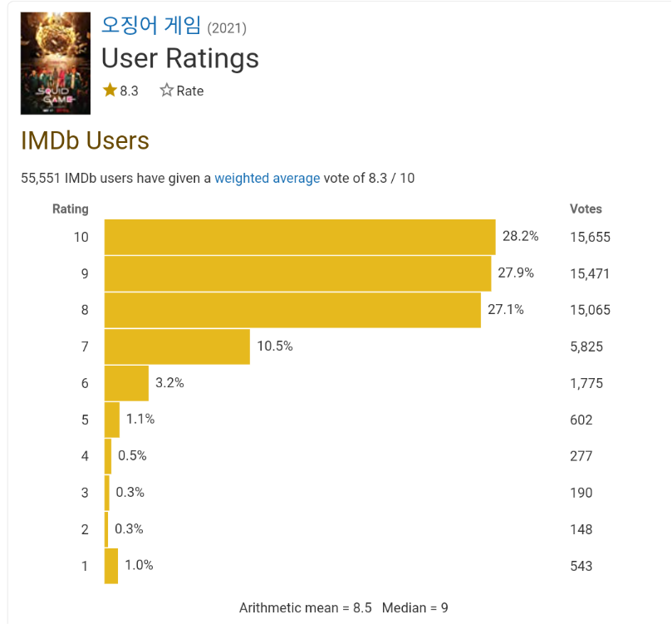Click the gold rating star icon
Viewport: 672px width, 624px height.
pyautogui.click(x=110, y=90)
